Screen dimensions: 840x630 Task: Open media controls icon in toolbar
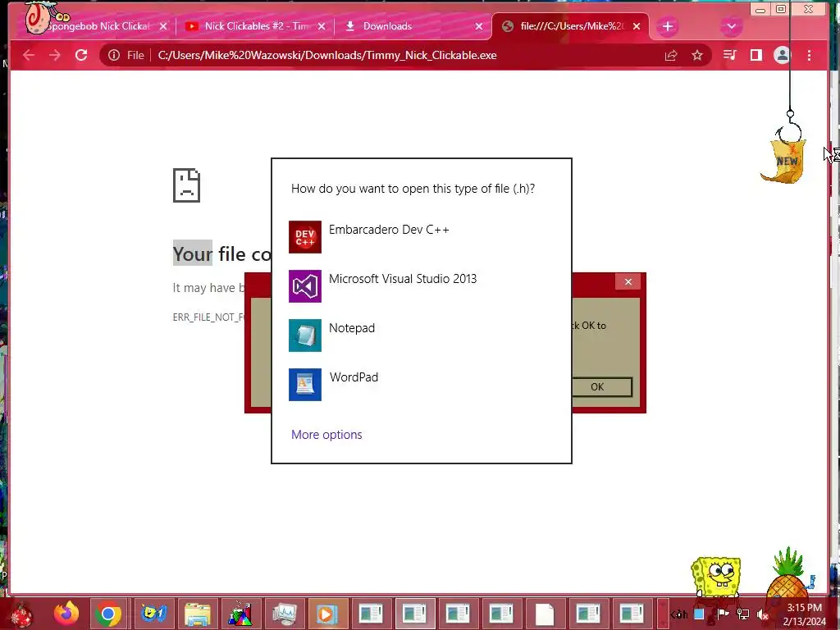(x=729, y=55)
